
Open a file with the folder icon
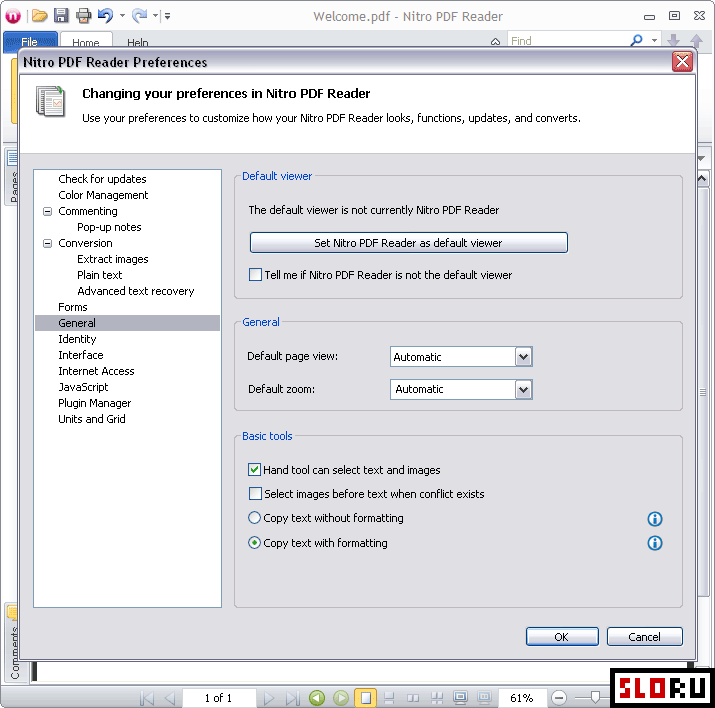[x=40, y=16]
